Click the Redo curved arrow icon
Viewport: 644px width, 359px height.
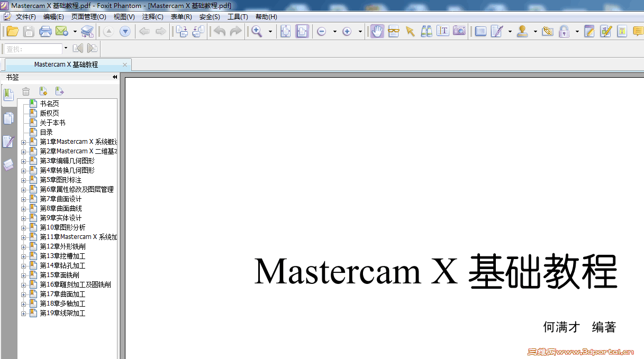click(235, 32)
